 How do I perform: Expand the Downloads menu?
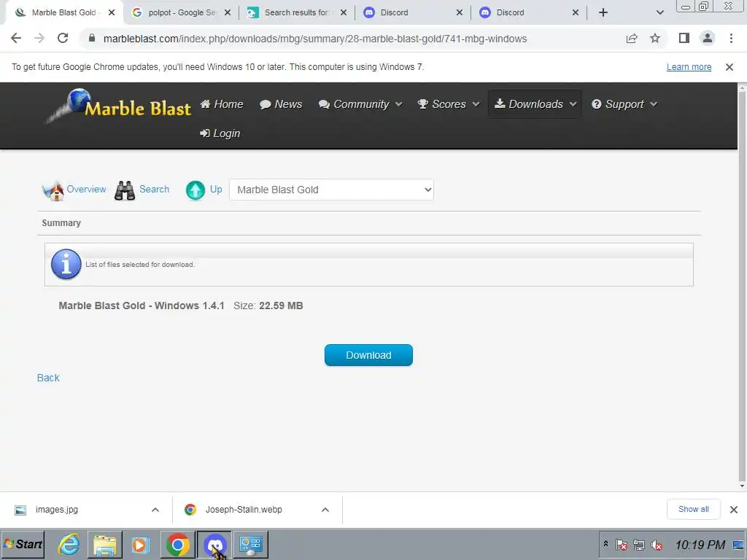pyautogui.click(x=535, y=104)
